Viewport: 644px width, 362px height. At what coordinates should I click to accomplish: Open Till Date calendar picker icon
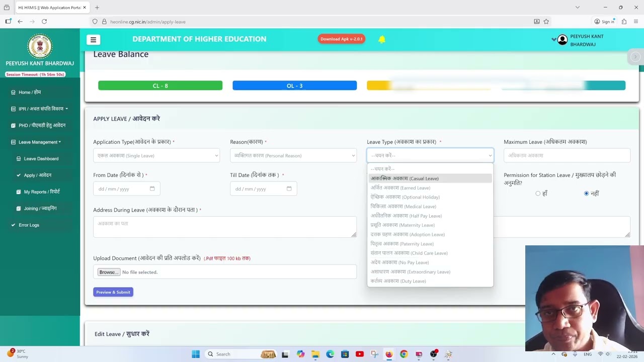pos(289,189)
